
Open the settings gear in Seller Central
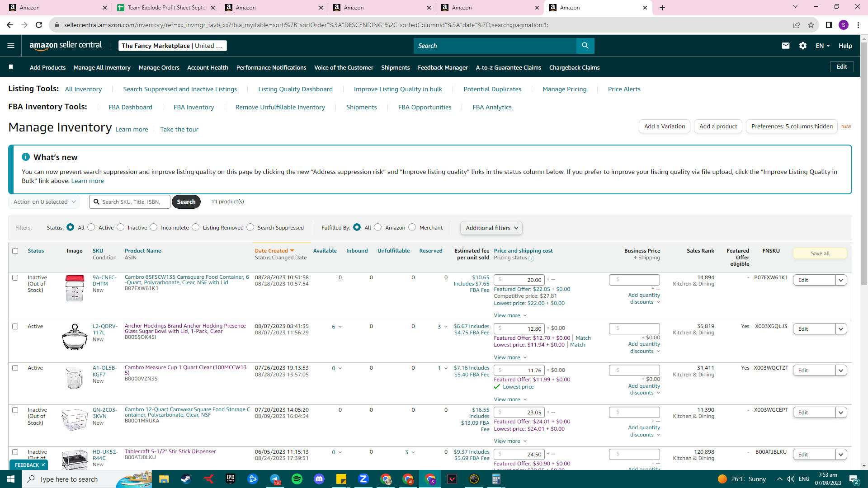[x=803, y=46]
